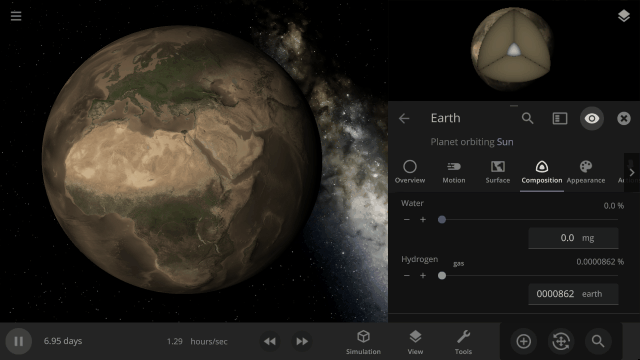Open the layers icon at top right
This screenshot has height=360, width=640.
pos(623,16)
